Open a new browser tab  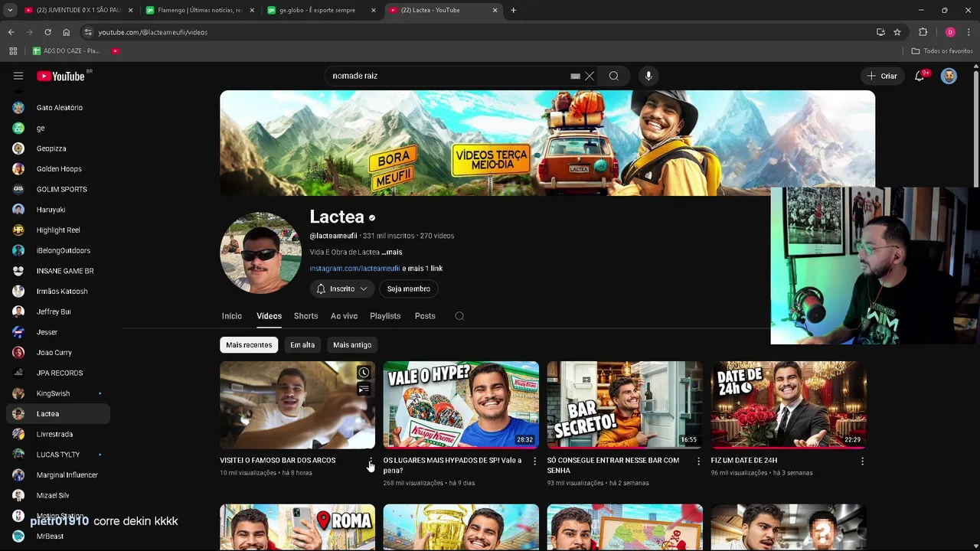click(513, 10)
